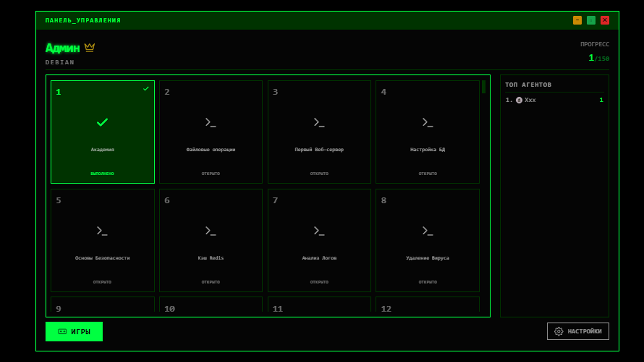
Task: Open Удаление Вируса terminal icon
Action: pos(428,231)
